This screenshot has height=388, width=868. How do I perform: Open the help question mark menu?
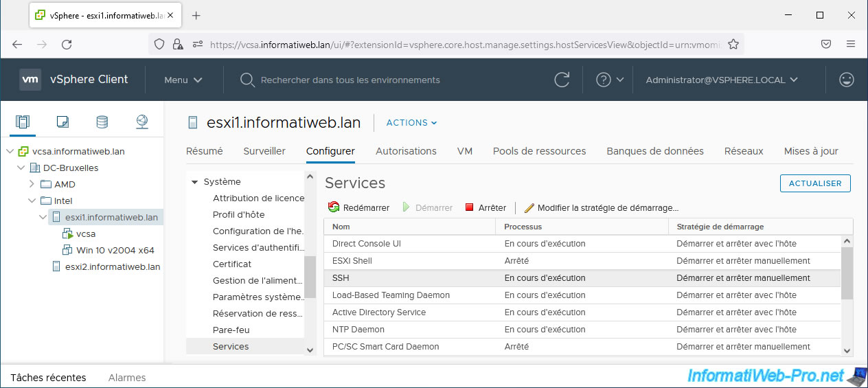[610, 80]
